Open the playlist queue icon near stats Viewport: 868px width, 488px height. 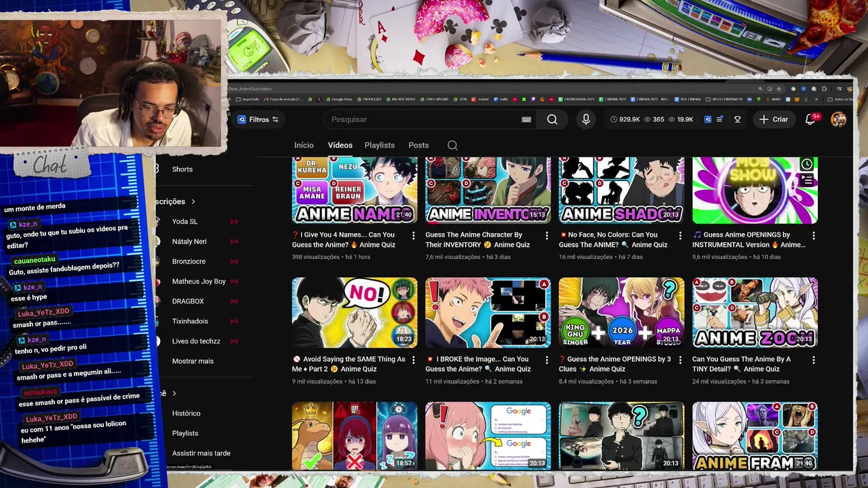click(x=719, y=119)
